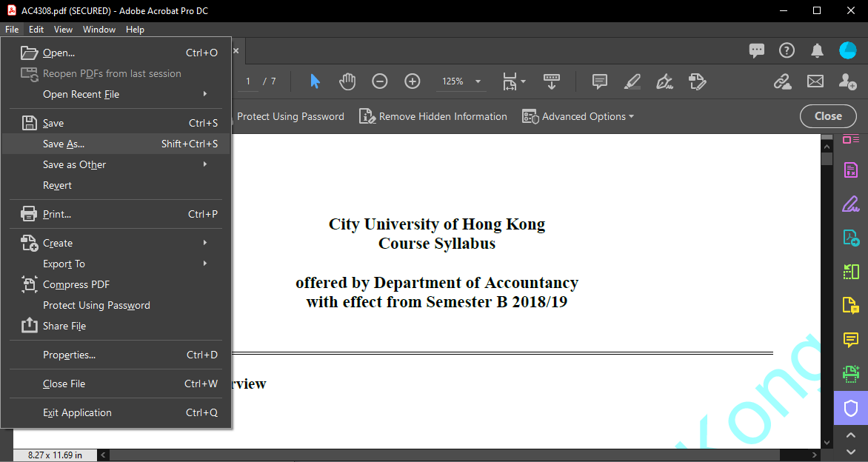Click the zoom in plus icon
The width and height of the screenshot is (868, 462).
click(x=413, y=81)
